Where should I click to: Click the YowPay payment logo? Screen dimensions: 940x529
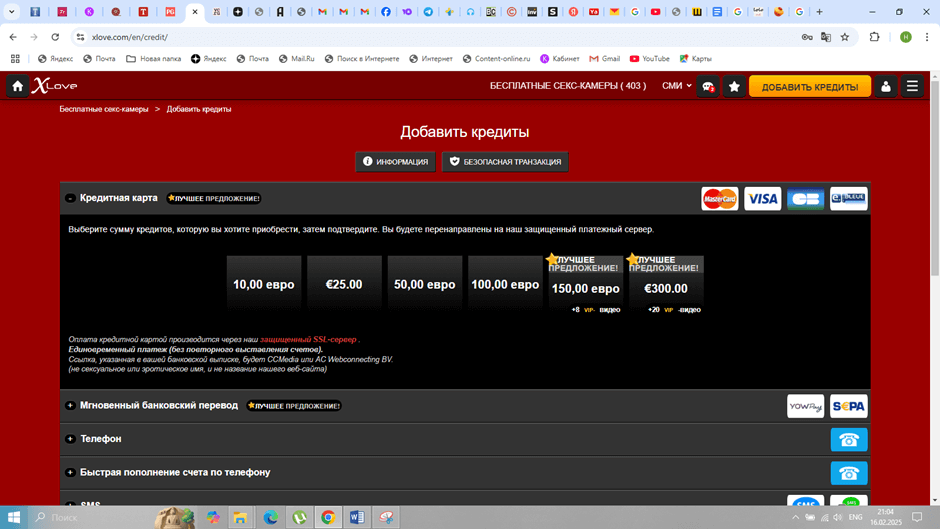[805, 406]
